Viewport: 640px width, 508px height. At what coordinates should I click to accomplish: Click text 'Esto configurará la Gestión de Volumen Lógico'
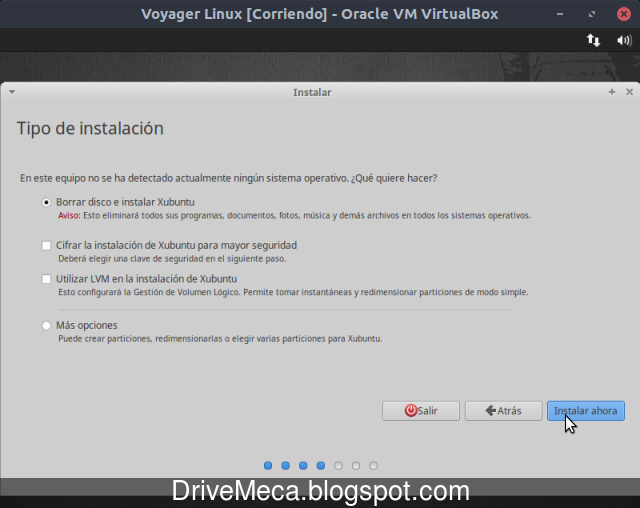149,292
